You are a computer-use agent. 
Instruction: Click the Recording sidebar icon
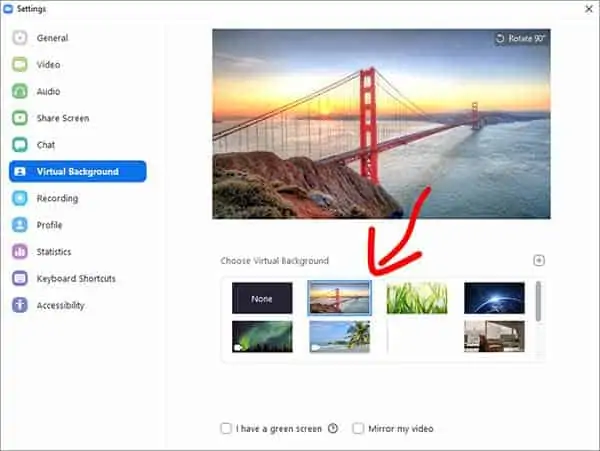(20, 198)
